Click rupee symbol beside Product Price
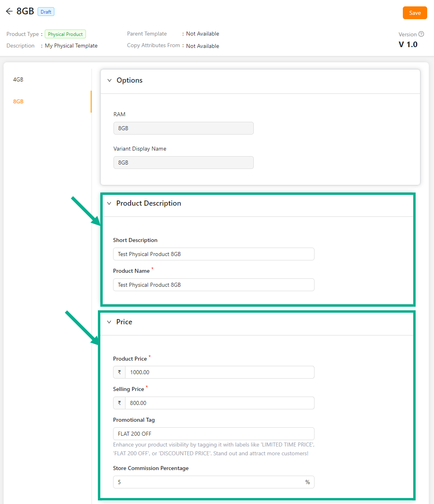This screenshot has width=434, height=504. (119, 372)
